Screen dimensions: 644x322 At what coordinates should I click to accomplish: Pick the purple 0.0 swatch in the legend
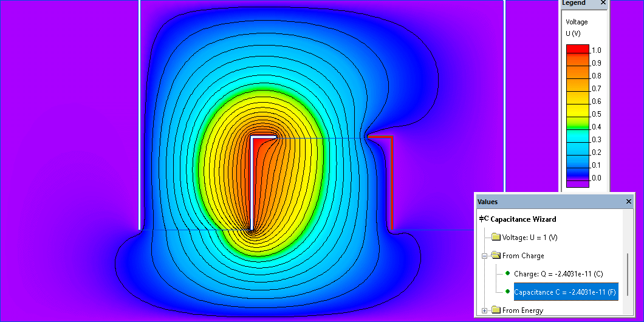point(577,184)
